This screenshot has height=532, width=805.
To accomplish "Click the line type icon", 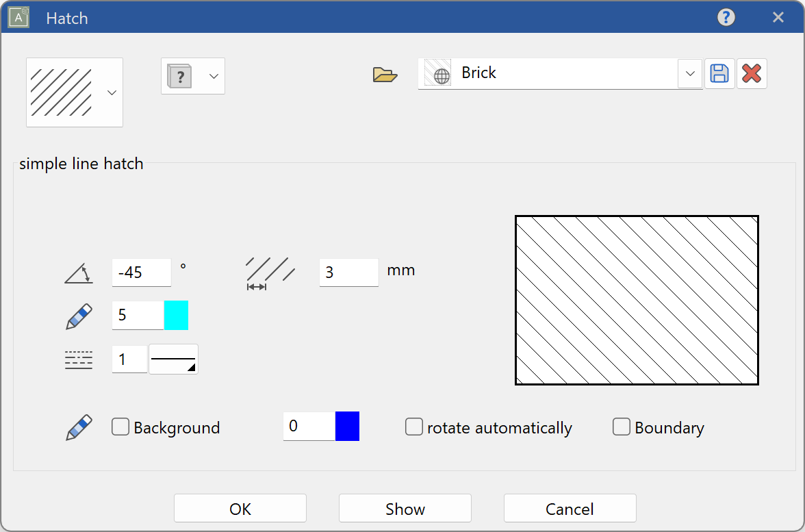I will click(x=78, y=359).
